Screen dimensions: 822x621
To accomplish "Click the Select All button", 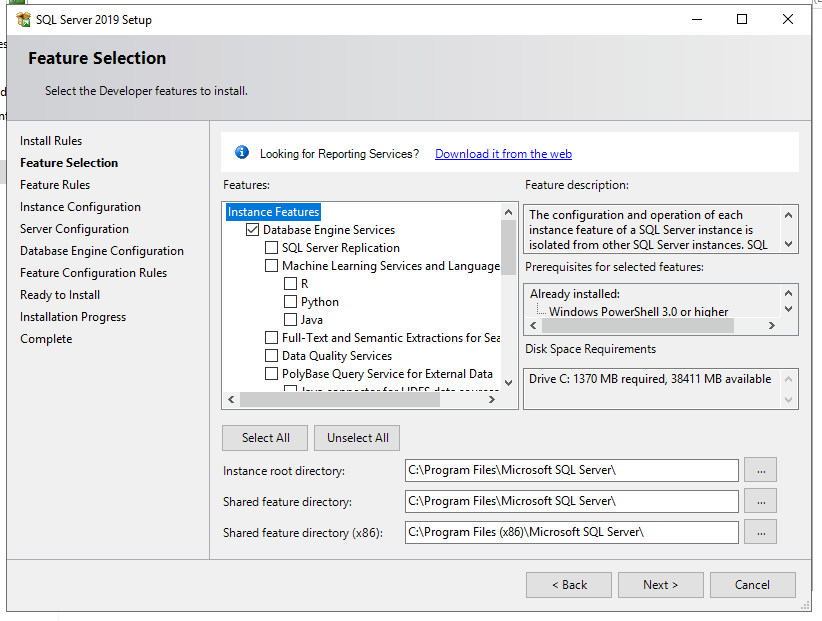I will click(x=265, y=438).
